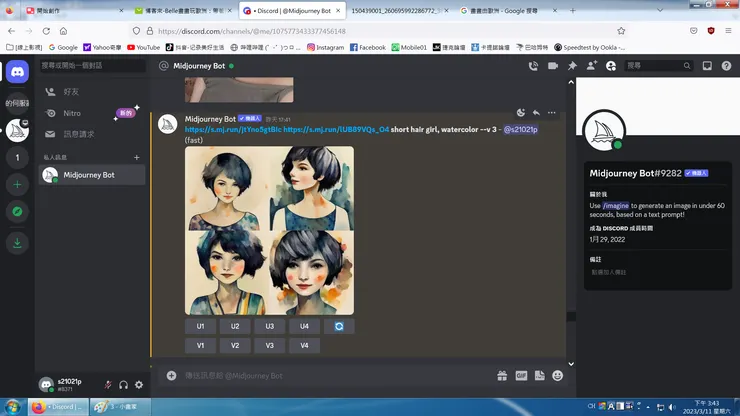Open YouTube bookmark
The width and height of the screenshot is (740, 416).
point(143,47)
